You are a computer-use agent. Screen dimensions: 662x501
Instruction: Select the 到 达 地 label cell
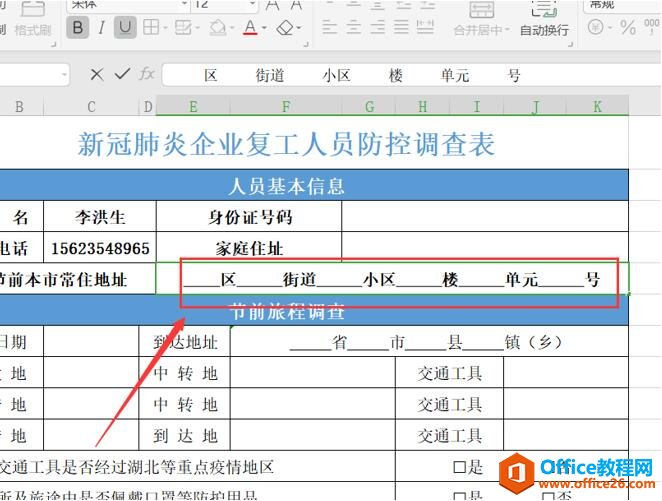[185, 435]
